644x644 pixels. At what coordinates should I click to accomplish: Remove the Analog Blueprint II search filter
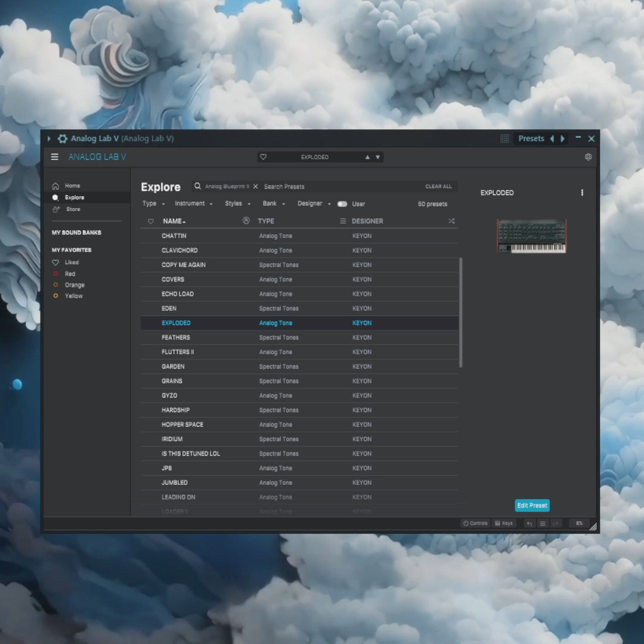point(255,187)
